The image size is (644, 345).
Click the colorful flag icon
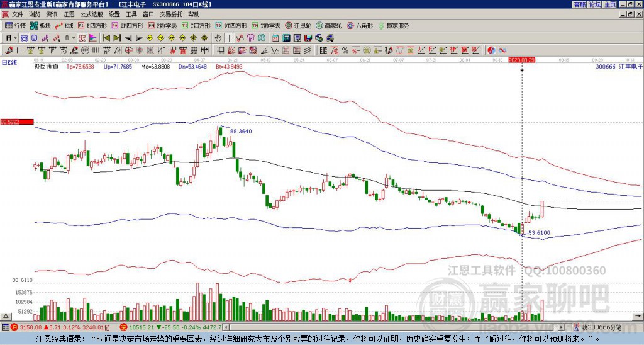93,38
